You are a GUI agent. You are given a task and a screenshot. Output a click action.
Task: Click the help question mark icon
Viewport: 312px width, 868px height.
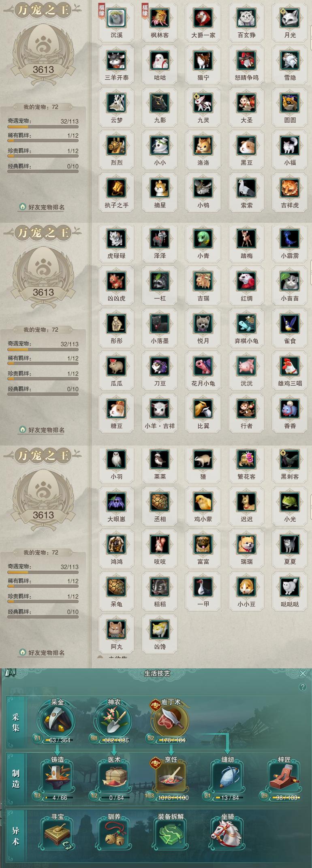[302, 687]
